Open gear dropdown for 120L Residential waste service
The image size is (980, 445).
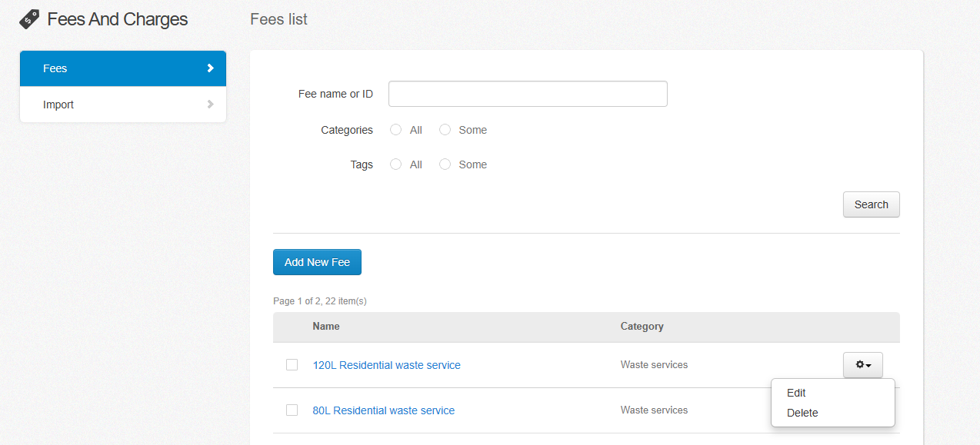[x=862, y=365]
